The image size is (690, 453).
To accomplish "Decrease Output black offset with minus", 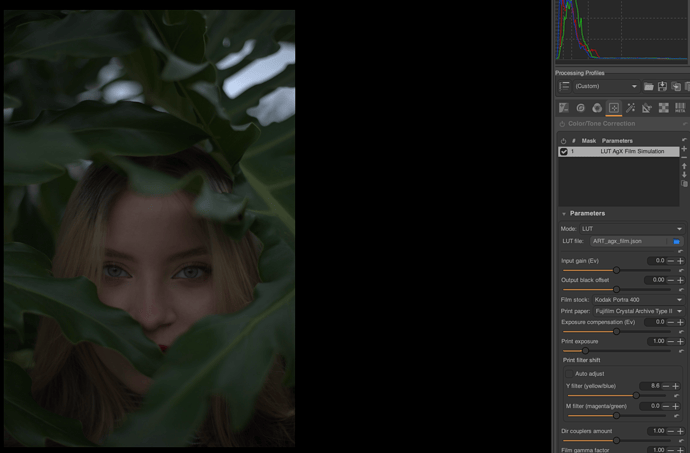I will pos(671,280).
